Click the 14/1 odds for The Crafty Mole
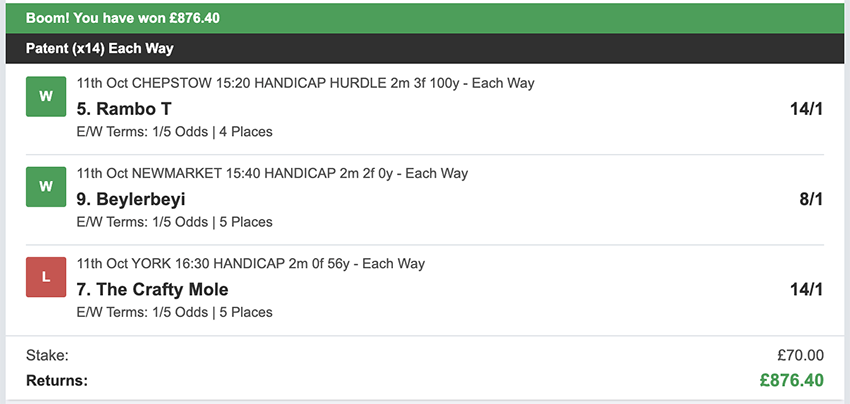This screenshot has width=850, height=404. point(806,290)
